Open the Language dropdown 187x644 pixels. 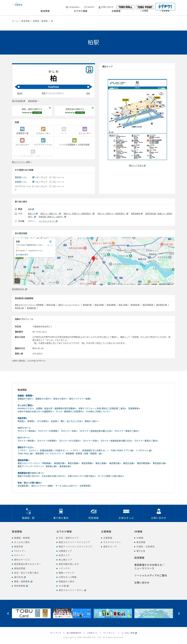73,7
